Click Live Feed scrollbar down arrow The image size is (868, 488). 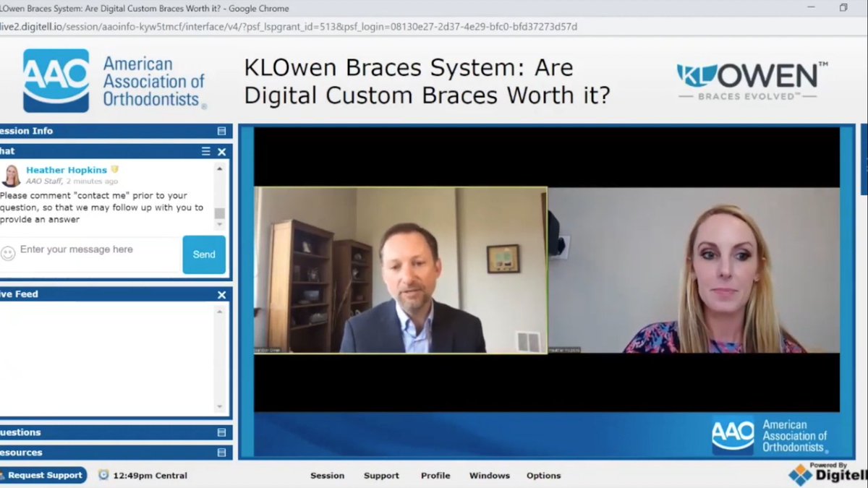tap(220, 407)
